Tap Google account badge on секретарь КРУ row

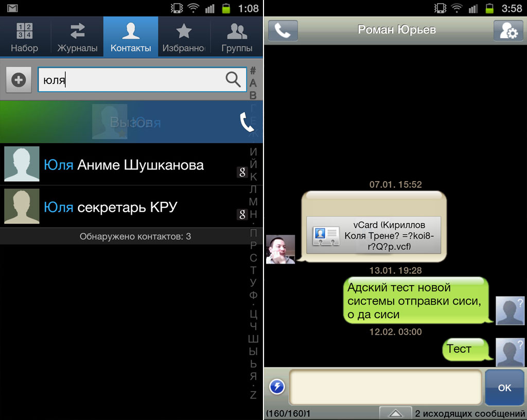pyautogui.click(x=242, y=214)
